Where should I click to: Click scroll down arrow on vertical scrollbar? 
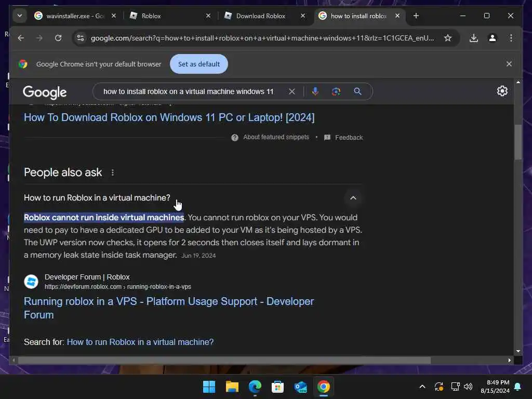[x=518, y=351]
